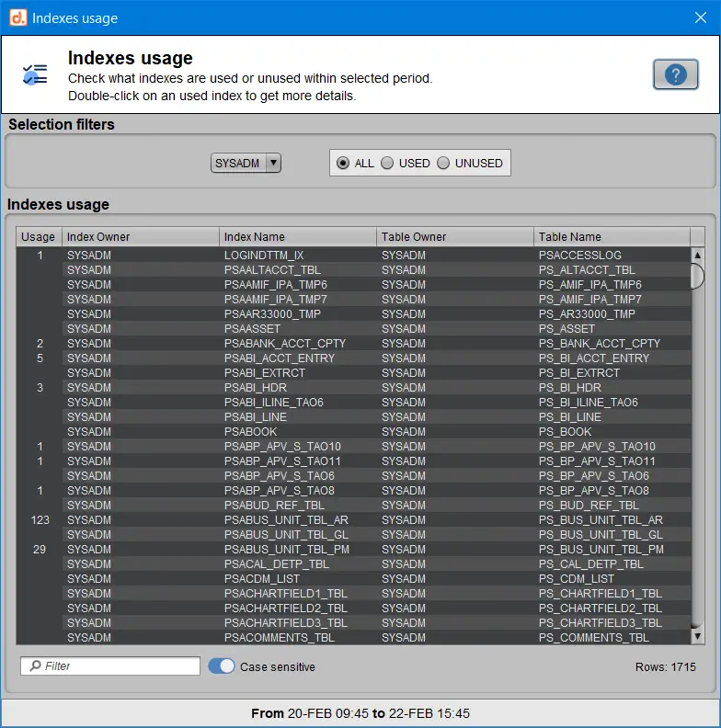The height and width of the screenshot is (728, 721).
Task: Select the PSABP_APV_S_TAO10 index name
Action: coord(282,446)
